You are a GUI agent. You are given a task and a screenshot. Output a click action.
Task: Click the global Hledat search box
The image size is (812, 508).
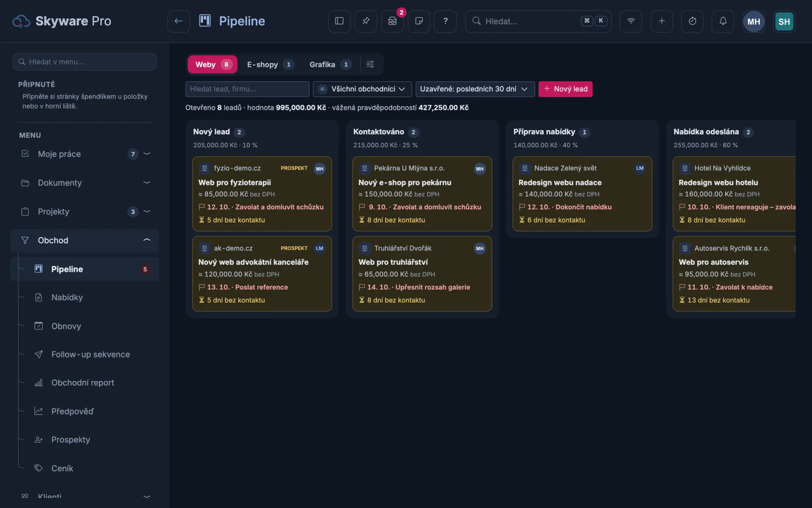click(538, 21)
